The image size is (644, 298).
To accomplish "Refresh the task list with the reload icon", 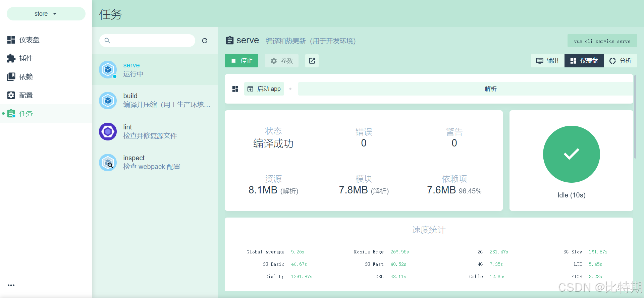I will pos(205,41).
